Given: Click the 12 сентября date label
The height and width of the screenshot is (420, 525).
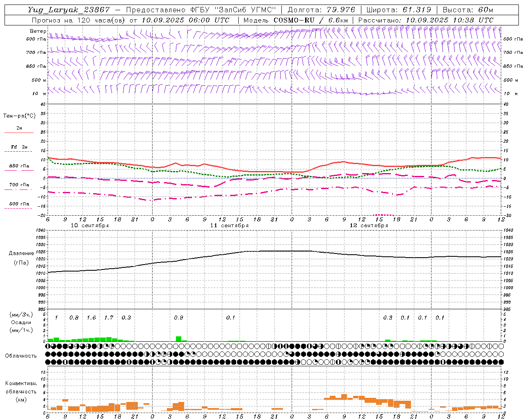Looking at the screenshot, I should point(369,226).
